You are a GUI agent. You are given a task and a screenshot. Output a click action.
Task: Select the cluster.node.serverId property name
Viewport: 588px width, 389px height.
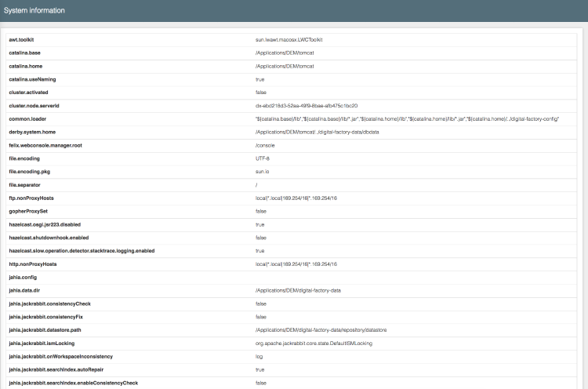coord(34,106)
